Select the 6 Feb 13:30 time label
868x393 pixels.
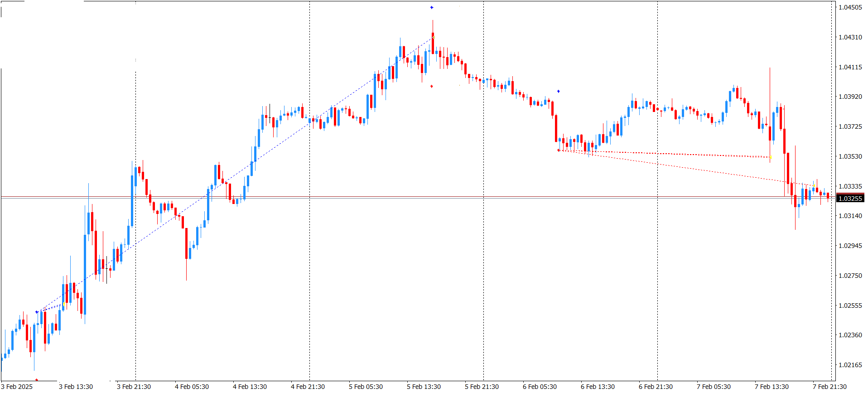(x=598, y=387)
